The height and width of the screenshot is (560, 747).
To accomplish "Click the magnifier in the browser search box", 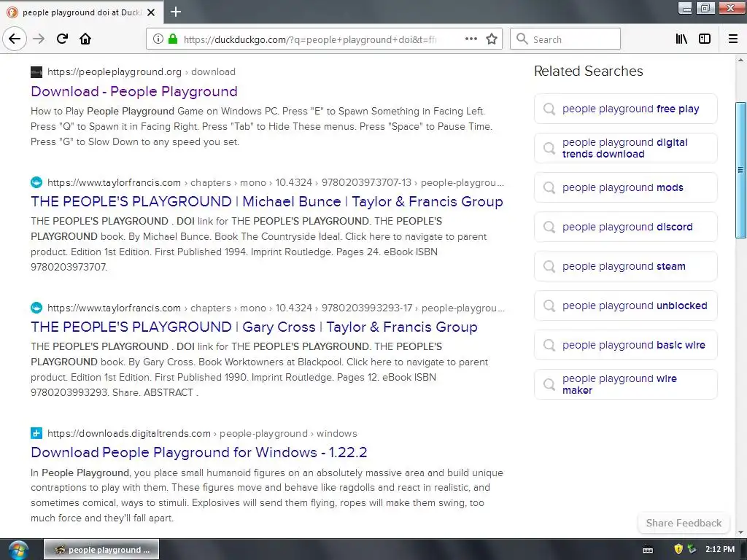I will (522, 39).
